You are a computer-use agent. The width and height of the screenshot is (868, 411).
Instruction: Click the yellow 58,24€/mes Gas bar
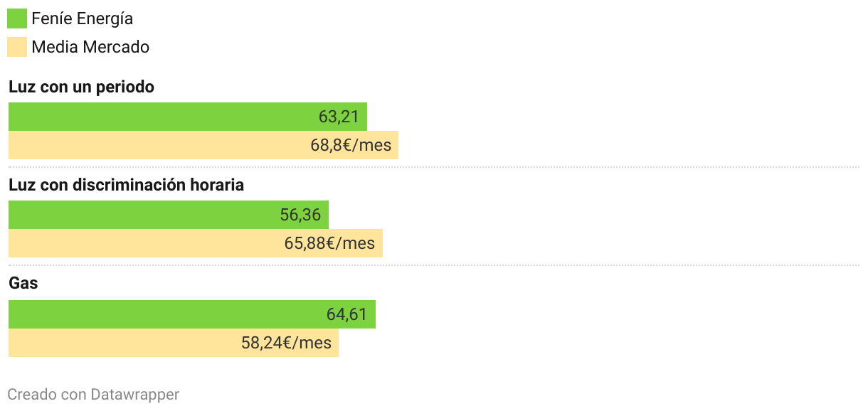(174, 343)
